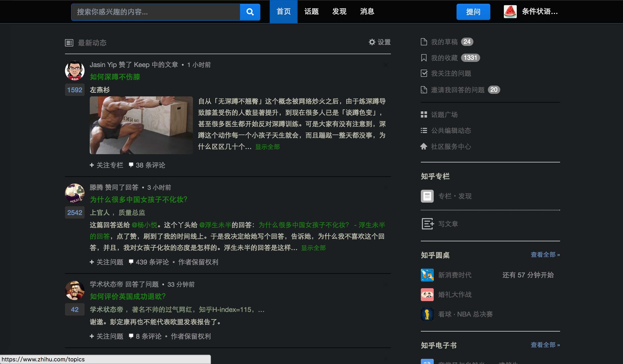Click 学术状态帝's avatar image
Viewport: 623px width, 364px height.
click(x=75, y=290)
